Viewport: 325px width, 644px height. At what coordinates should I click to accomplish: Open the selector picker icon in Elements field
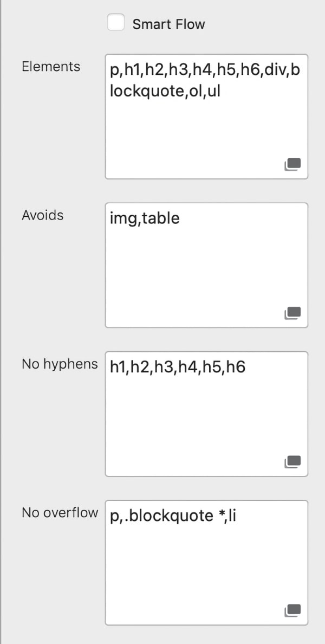[x=292, y=164]
